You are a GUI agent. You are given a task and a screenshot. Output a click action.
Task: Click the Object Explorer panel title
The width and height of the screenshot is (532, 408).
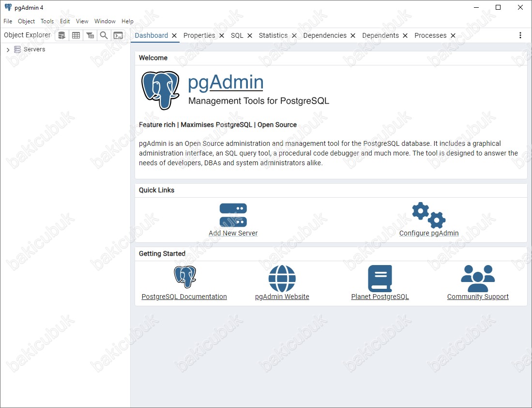pyautogui.click(x=27, y=35)
